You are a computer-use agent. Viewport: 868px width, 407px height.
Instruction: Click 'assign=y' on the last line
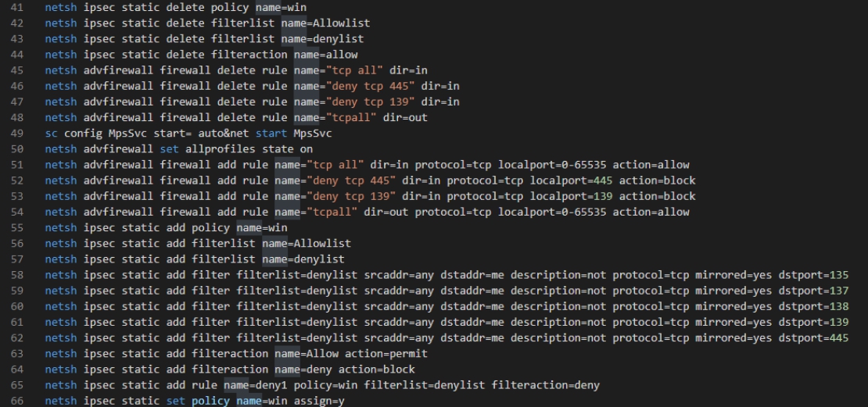(319, 401)
